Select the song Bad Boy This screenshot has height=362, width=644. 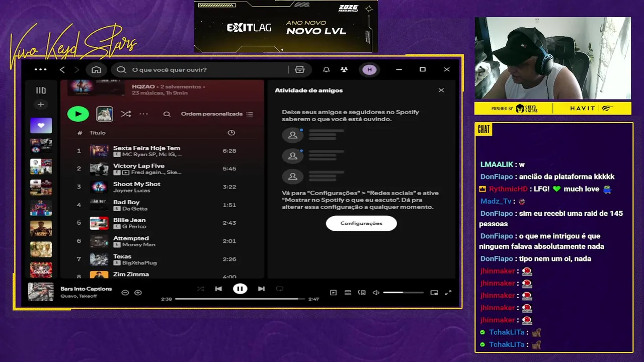(126, 202)
